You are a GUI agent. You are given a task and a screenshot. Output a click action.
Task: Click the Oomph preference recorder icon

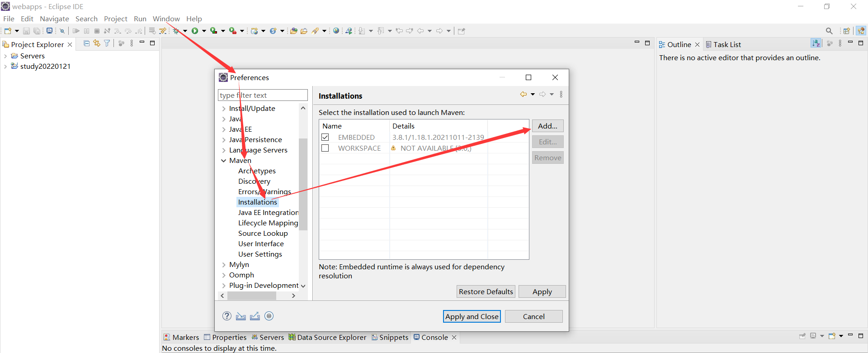(x=269, y=316)
